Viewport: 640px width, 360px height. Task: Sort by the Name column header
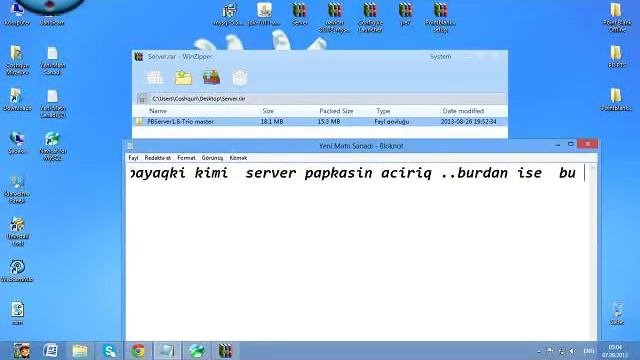click(158, 111)
